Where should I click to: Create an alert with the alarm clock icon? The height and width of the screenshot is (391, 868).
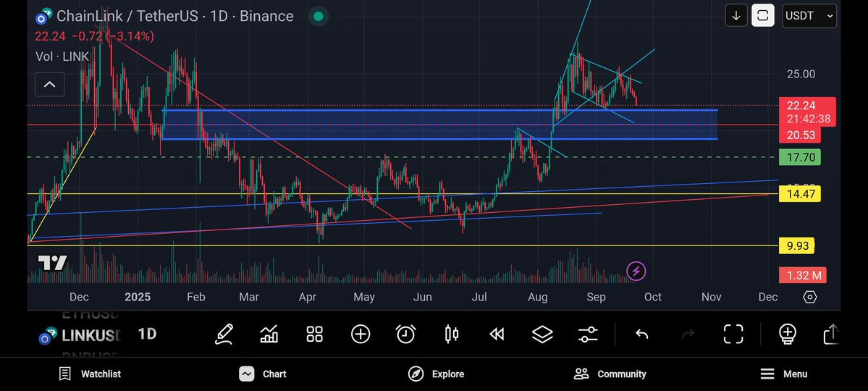coord(406,334)
